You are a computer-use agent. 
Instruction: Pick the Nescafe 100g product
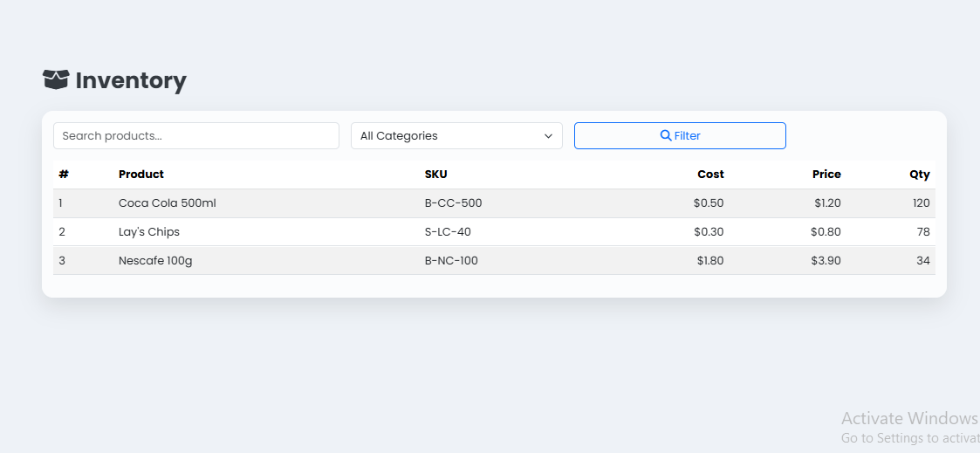coord(155,261)
